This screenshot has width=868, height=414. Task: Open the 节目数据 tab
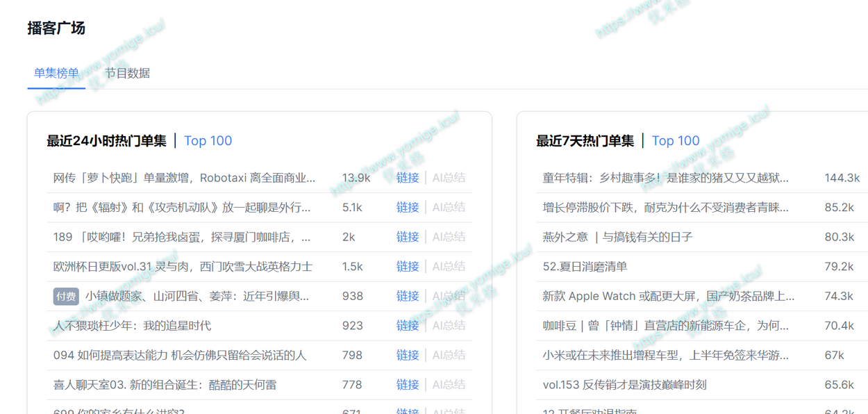click(x=127, y=73)
